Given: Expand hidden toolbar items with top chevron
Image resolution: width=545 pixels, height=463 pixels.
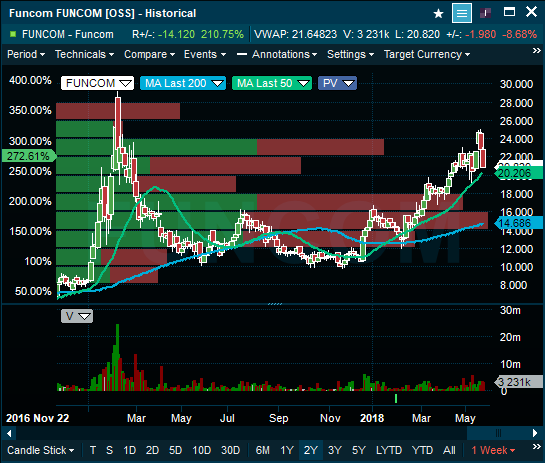Looking at the screenshot, I should tap(537, 51).
